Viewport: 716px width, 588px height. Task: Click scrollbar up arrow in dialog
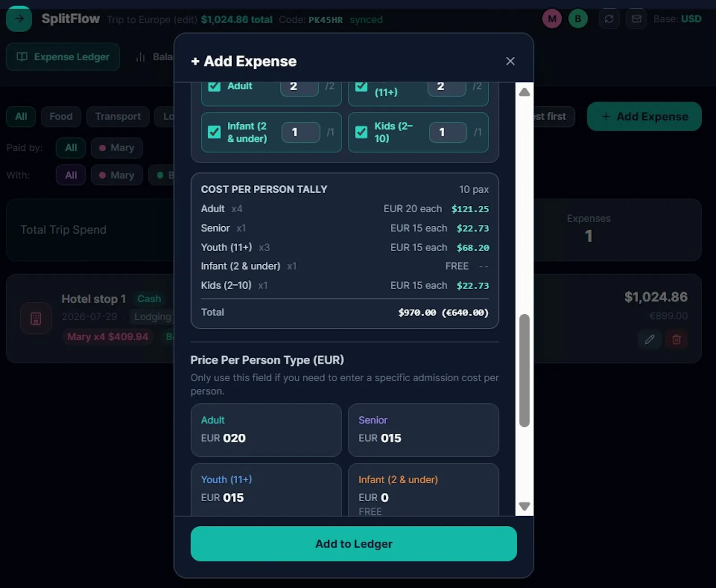[x=524, y=92]
